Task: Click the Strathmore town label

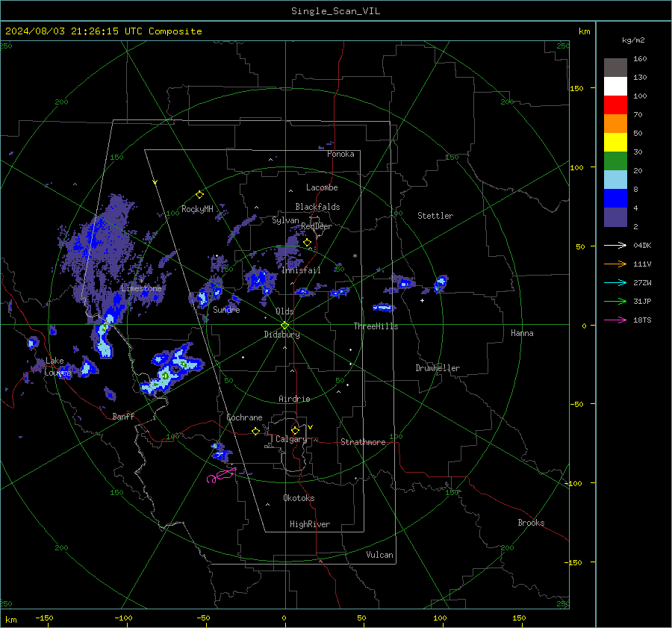Action: coord(363,442)
